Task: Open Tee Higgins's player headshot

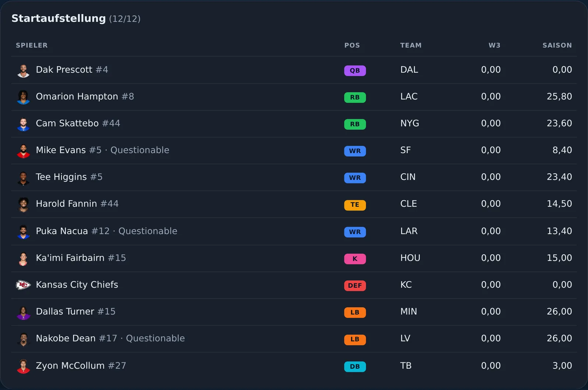Action: (x=24, y=178)
